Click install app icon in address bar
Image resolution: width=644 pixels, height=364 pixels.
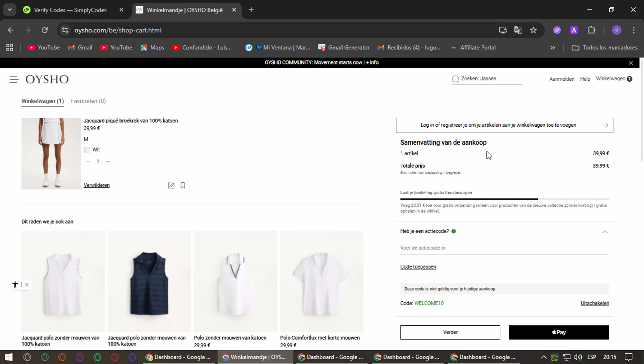coord(503,30)
